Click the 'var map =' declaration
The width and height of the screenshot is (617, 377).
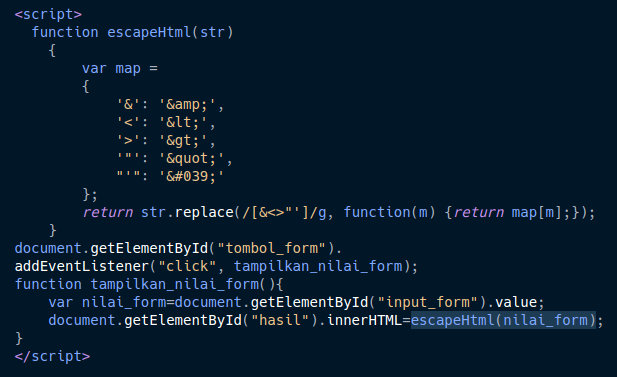coord(120,68)
